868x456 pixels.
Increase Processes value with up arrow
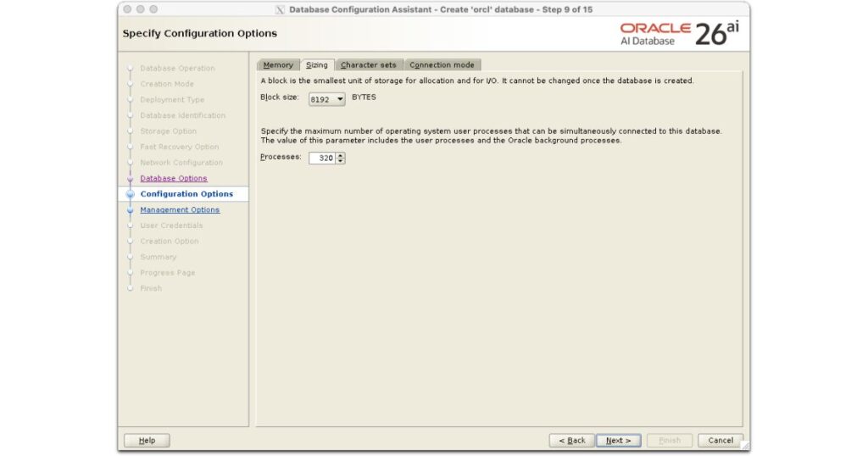tap(341, 155)
